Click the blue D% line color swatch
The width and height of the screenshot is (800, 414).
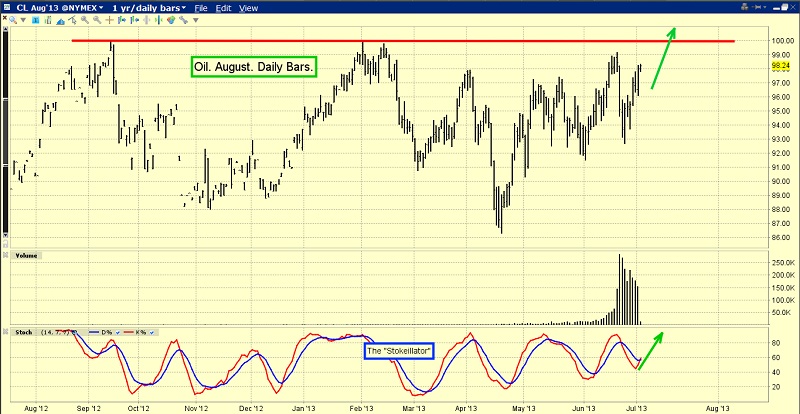coord(94,332)
